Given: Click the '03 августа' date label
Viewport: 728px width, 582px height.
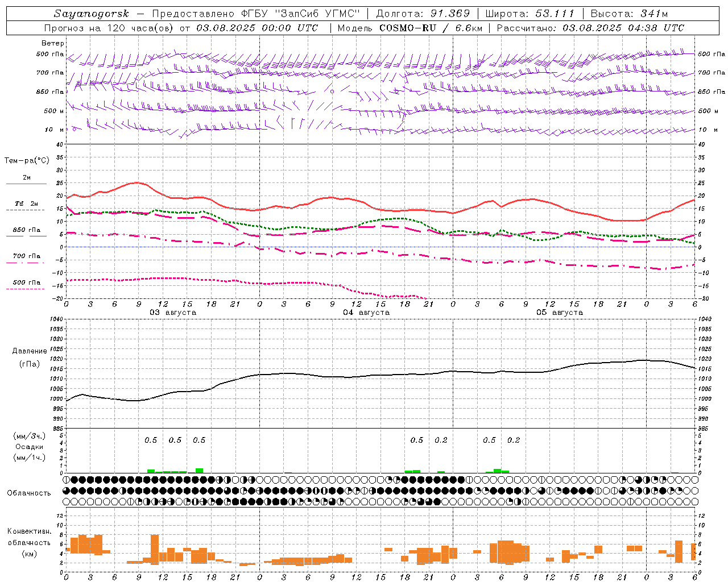Looking at the screenshot, I should tap(173, 313).
